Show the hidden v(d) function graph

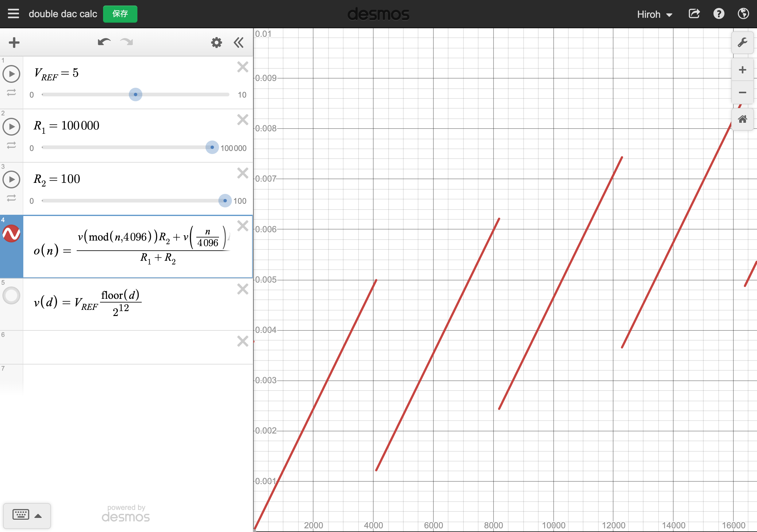point(12,295)
